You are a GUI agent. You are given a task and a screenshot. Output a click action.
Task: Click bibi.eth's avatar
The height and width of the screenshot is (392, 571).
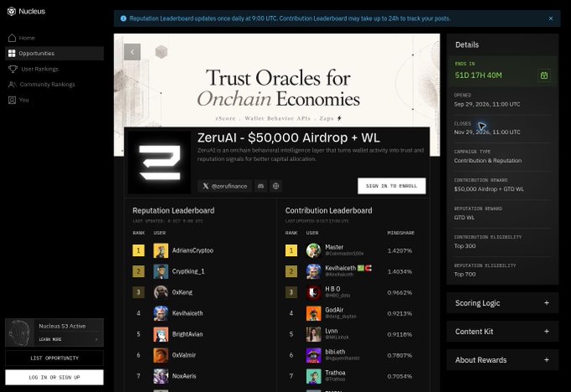pyautogui.click(x=313, y=355)
